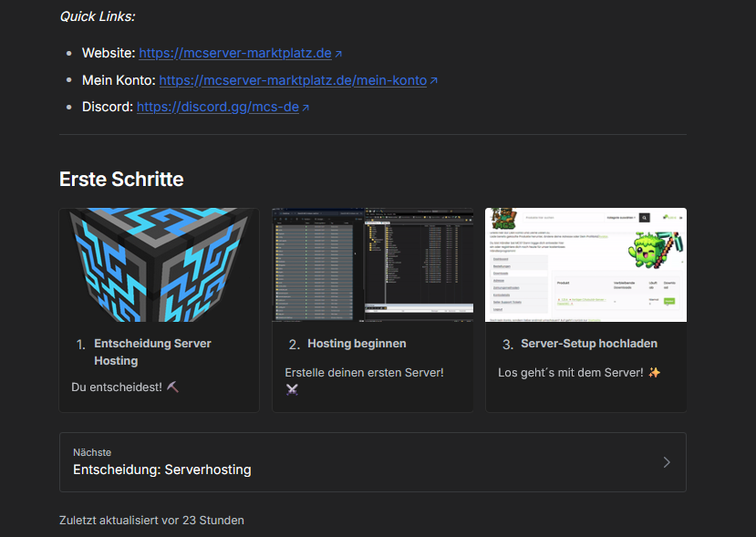756x537 pixels.
Task: Click the text 'Los geht´s mit dem Server!'
Action: click(570, 373)
